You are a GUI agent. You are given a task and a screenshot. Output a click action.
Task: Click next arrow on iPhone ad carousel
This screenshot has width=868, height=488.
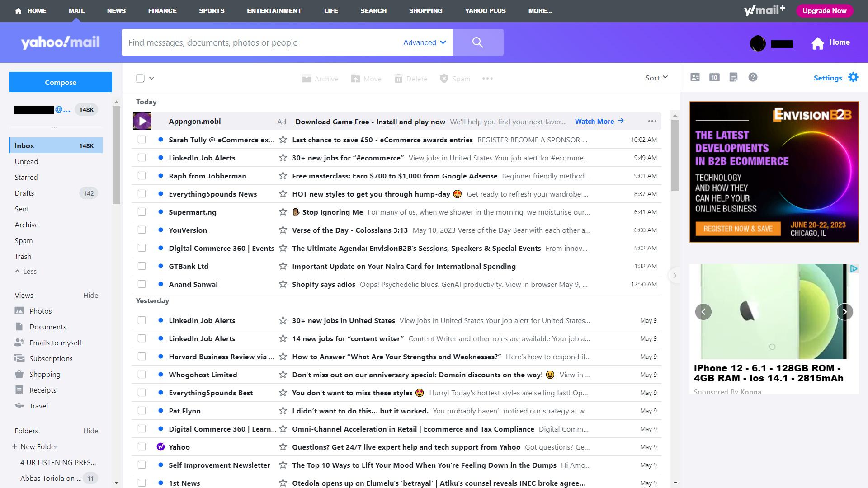click(x=844, y=312)
